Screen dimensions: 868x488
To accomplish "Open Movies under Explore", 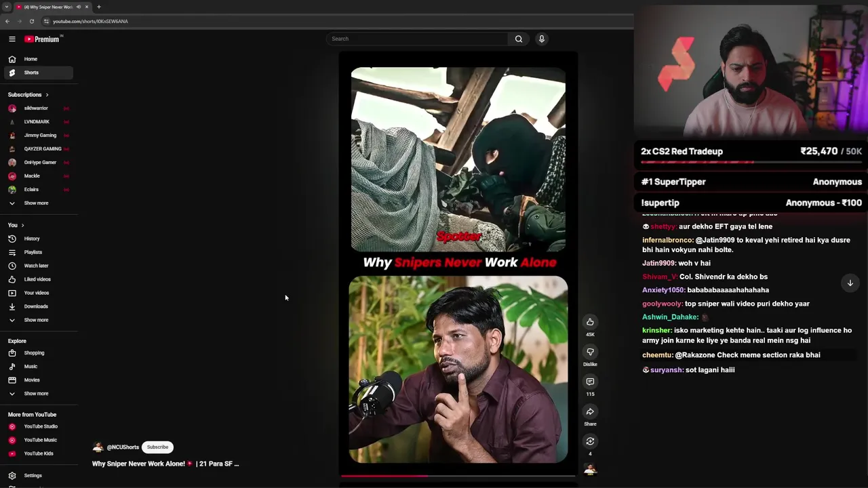I will tap(39, 380).
